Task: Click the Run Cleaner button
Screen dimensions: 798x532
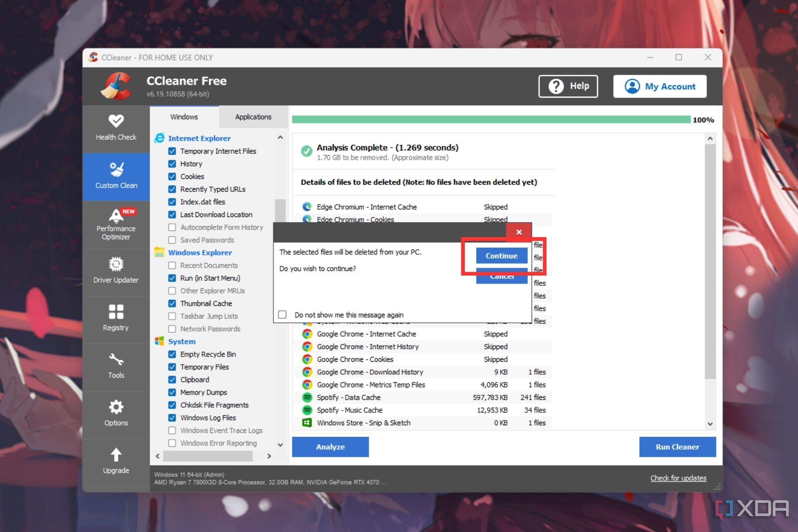Action: pyautogui.click(x=677, y=447)
